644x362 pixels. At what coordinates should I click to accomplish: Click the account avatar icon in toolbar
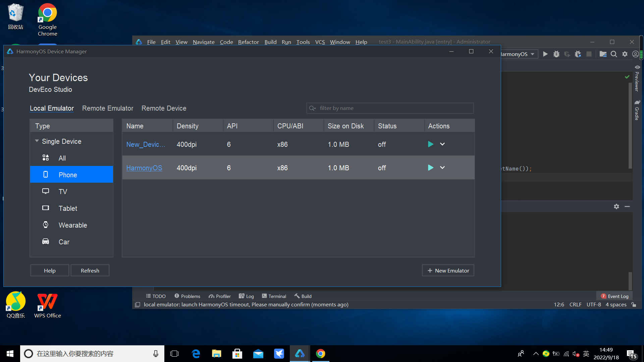point(635,54)
